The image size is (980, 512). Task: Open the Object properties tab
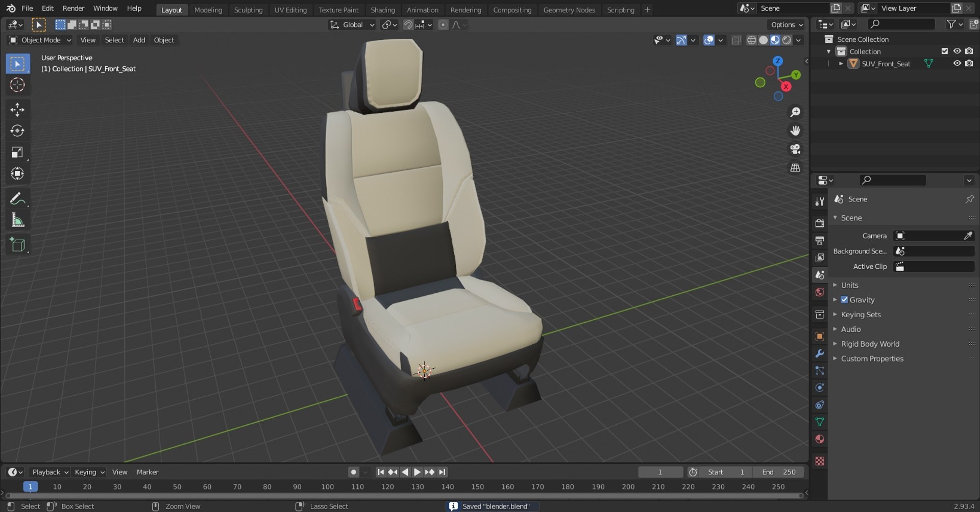[820, 336]
